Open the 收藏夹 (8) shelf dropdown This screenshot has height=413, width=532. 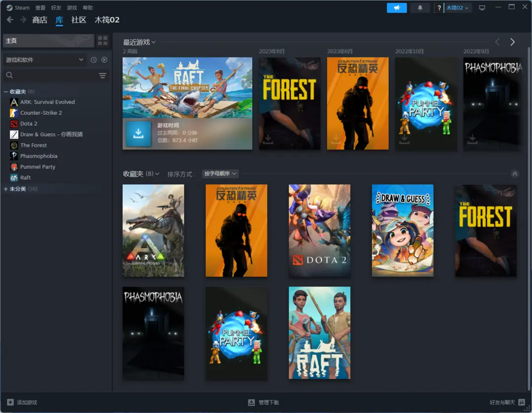(x=141, y=174)
